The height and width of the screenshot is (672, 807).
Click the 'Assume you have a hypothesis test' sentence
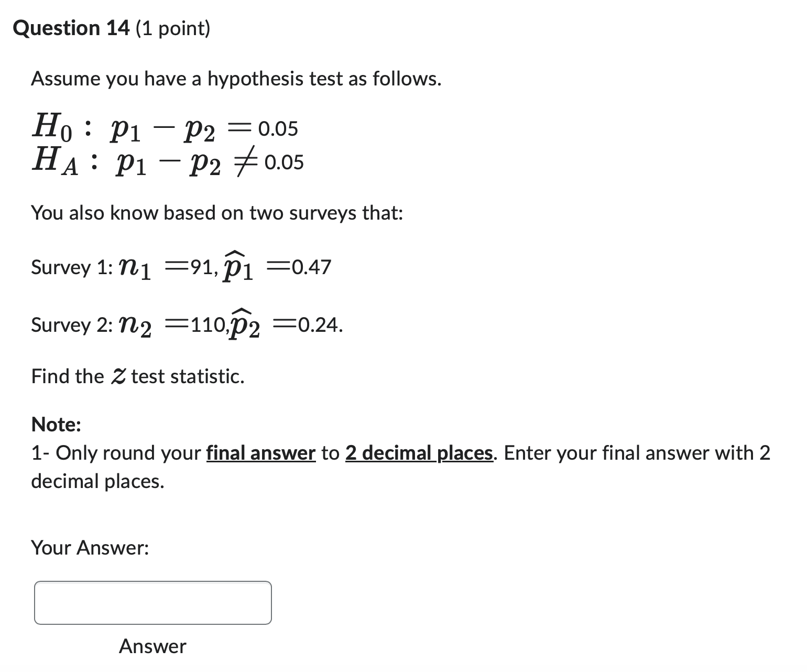coord(236,78)
